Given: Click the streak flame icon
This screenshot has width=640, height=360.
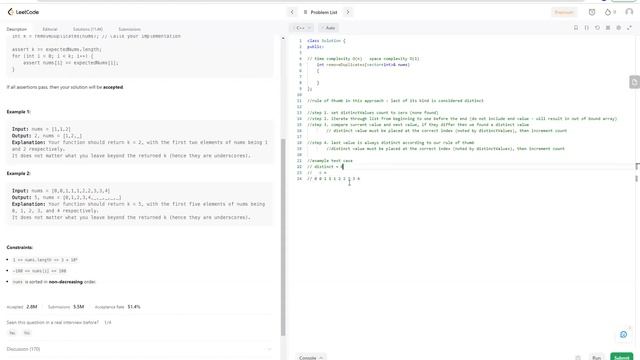Looking at the screenshot, I should pos(608,12).
